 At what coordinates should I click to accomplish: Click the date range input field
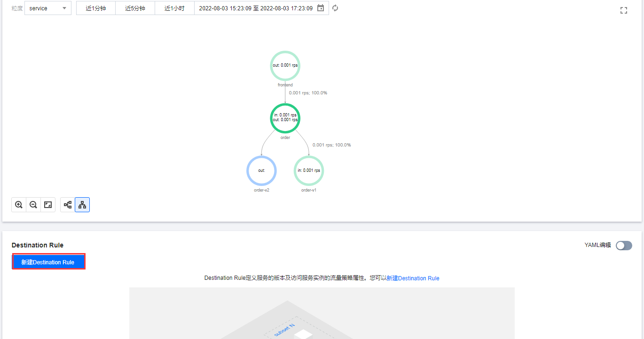click(x=256, y=8)
